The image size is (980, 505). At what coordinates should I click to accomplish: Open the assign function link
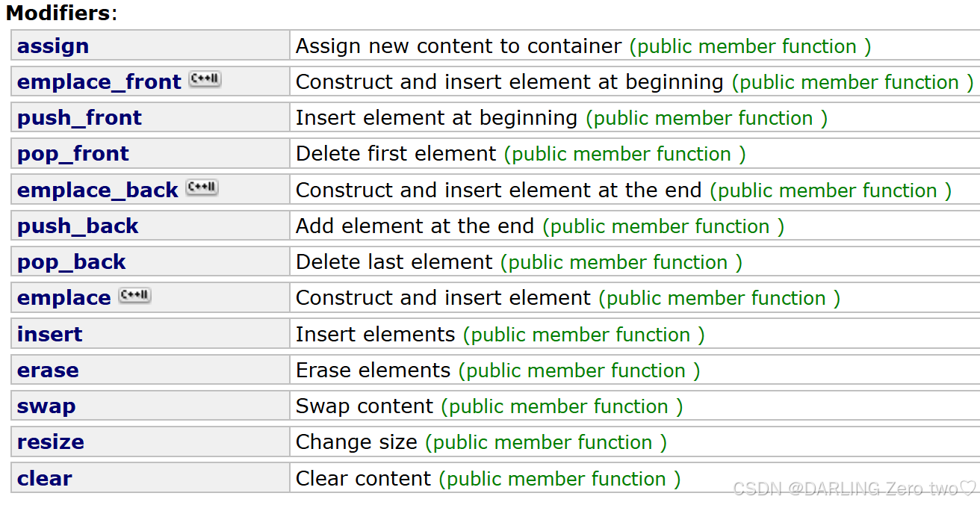pyautogui.click(x=53, y=46)
